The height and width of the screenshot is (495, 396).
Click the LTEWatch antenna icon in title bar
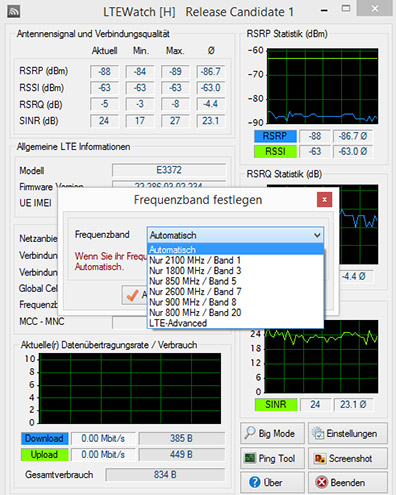click(x=14, y=12)
